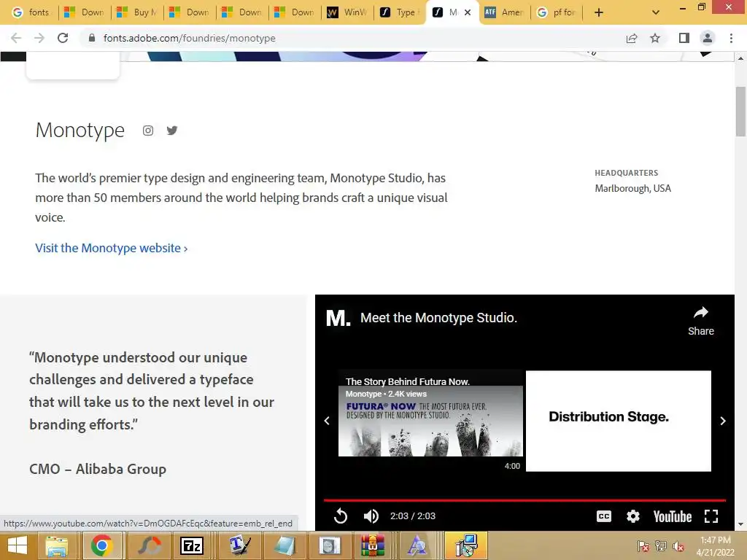
Task: Enter fullscreen mode for the video
Action: coord(711,516)
